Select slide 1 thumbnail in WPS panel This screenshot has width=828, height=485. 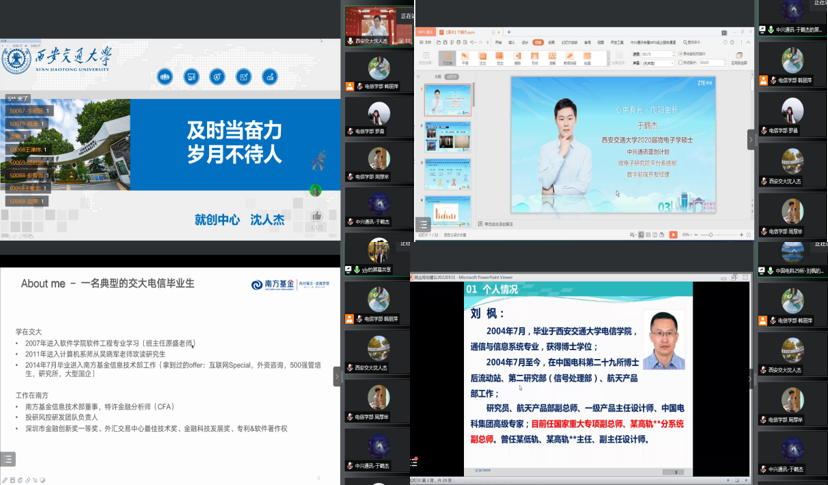tap(447, 99)
